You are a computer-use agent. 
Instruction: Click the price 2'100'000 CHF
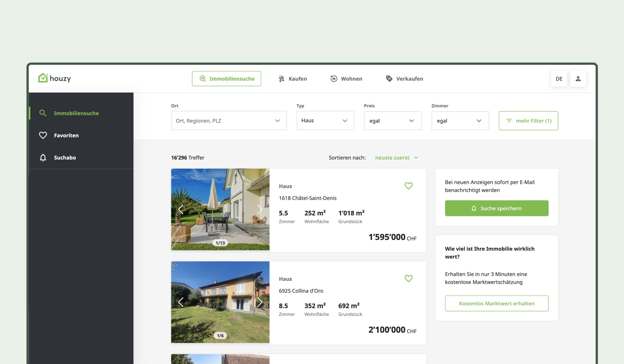(392, 330)
